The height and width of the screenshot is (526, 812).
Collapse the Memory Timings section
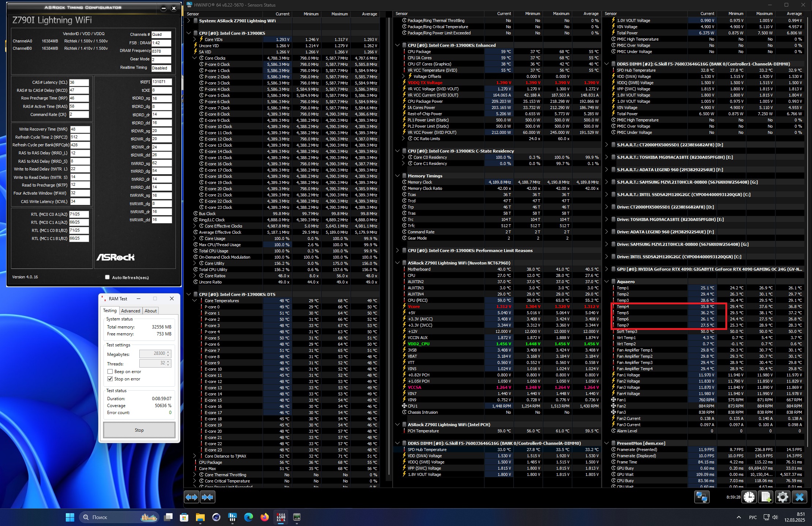397,176
